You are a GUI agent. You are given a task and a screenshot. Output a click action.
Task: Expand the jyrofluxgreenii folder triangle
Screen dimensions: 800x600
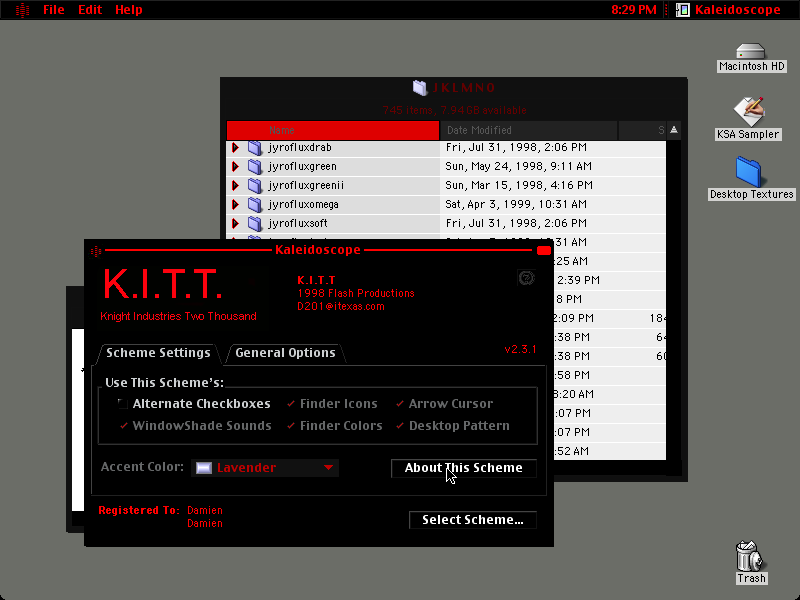pos(235,185)
